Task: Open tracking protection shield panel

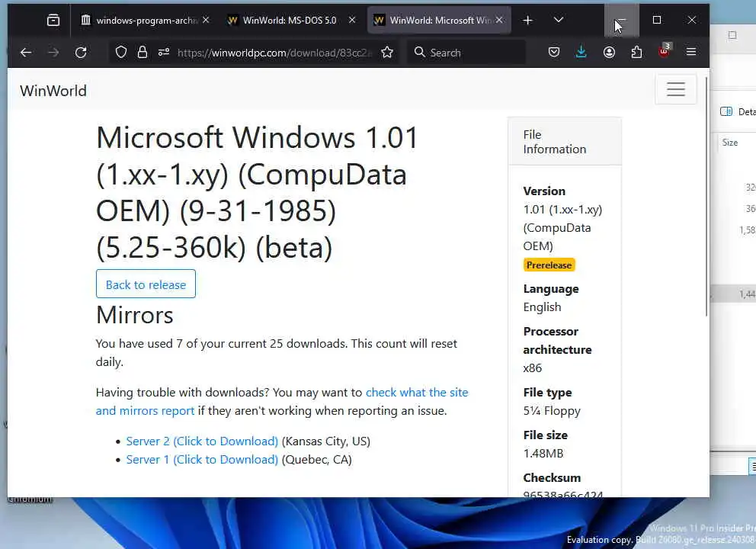Action: tap(121, 52)
